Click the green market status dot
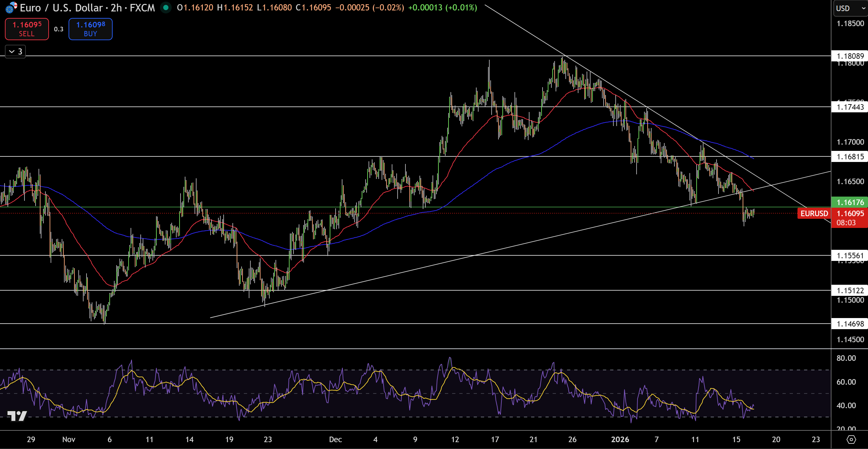Viewport: 868px width, 449px height. point(166,7)
